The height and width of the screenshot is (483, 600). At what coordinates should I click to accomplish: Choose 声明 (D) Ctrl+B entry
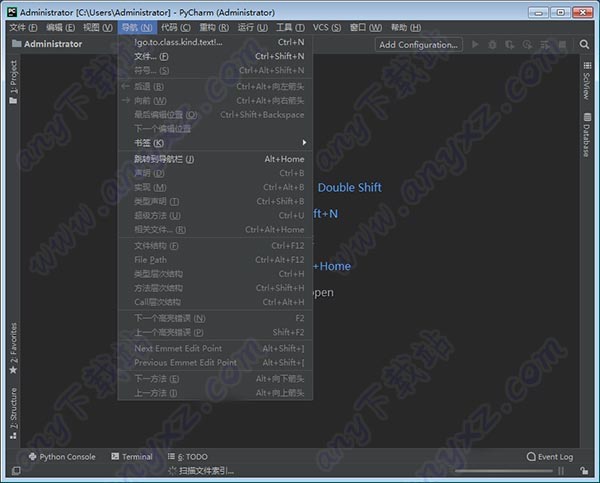point(215,173)
